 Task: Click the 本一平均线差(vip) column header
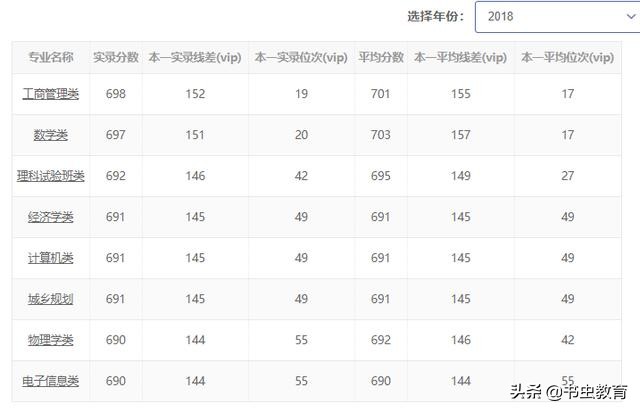pyautogui.click(x=460, y=57)
